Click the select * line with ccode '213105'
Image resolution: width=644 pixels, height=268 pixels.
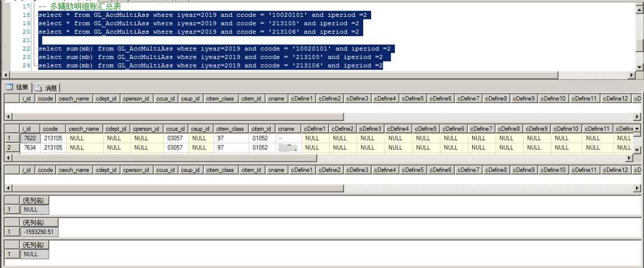(x=201, y=24)
